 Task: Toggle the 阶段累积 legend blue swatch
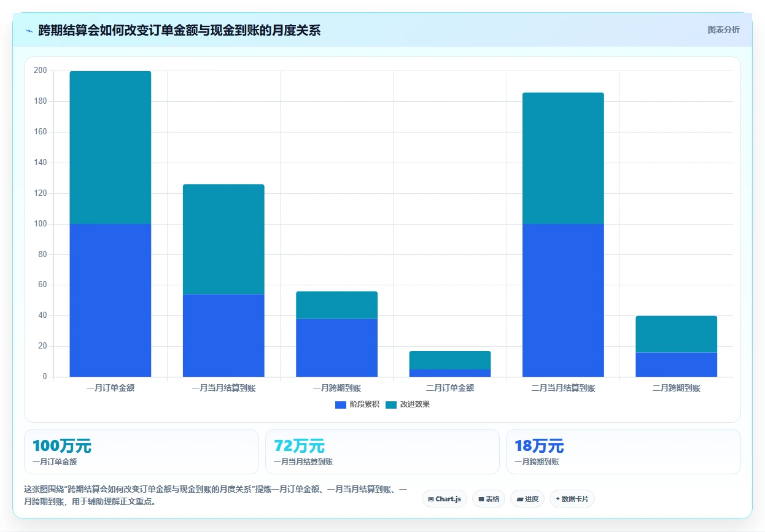point(341,404)
